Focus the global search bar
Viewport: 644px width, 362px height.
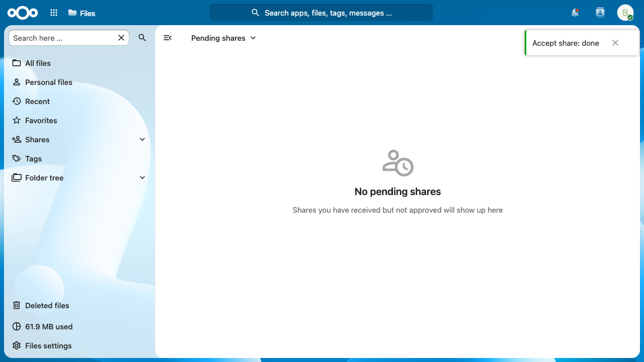321,13
